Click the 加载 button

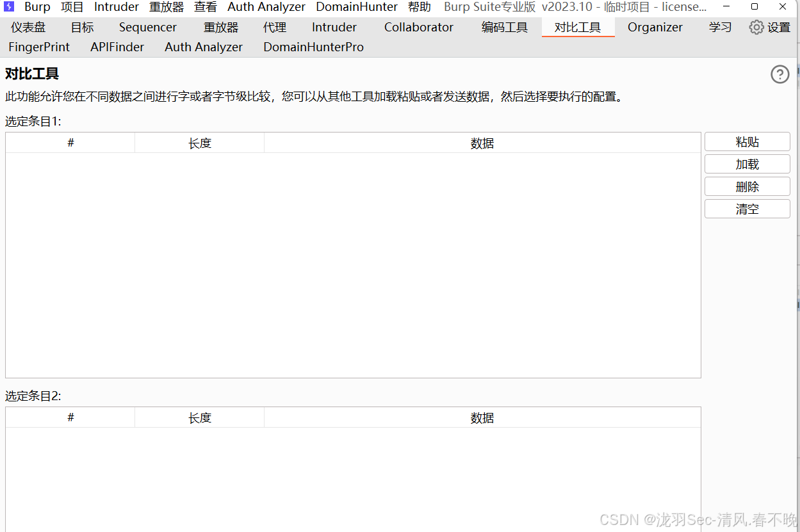pos(747,165)
